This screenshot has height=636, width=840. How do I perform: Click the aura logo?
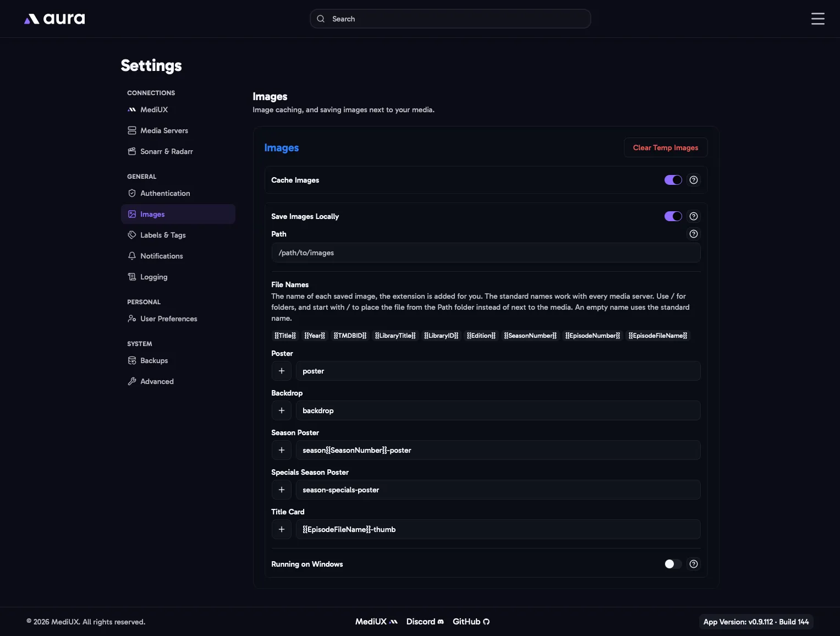pos(54,19)
